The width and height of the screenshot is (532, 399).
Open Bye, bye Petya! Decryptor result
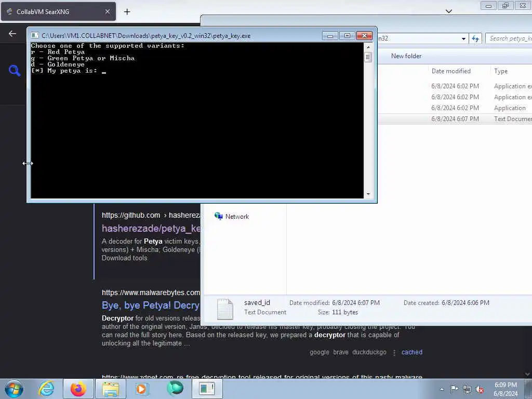coord(151,305)
